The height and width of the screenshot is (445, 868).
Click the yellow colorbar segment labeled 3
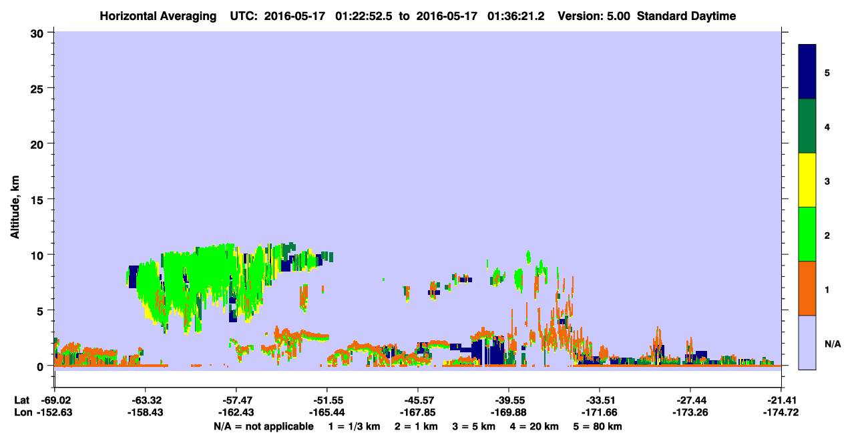(x=807, y=180)
